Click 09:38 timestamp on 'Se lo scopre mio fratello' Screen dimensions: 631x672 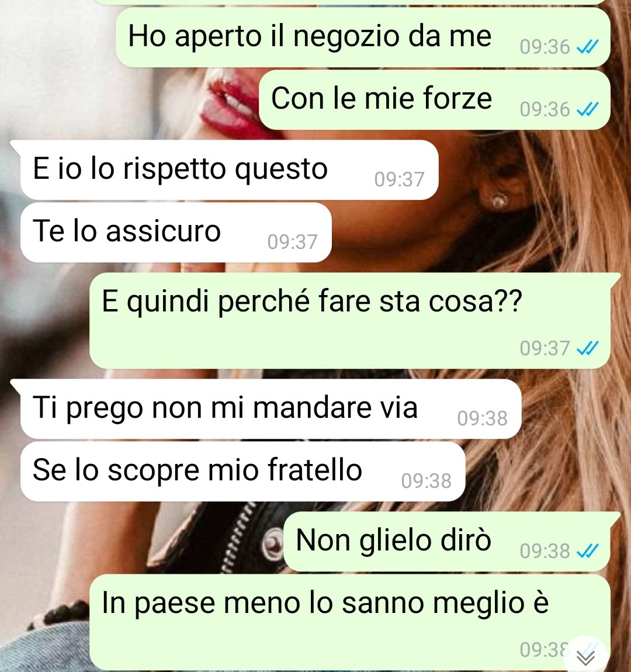pyautogui.click(x=427, y=482)
